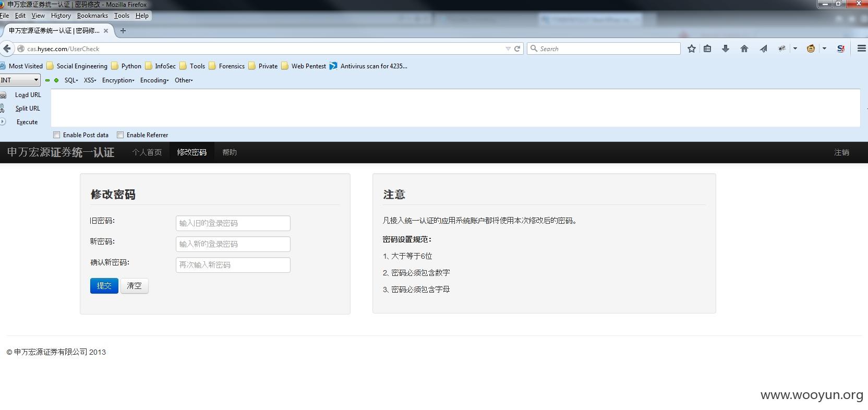Image resolution: width=868 pixels, height=410 pixels.
Task: Focus the 确认新密码 confirm password field
Action: [233, 265]
